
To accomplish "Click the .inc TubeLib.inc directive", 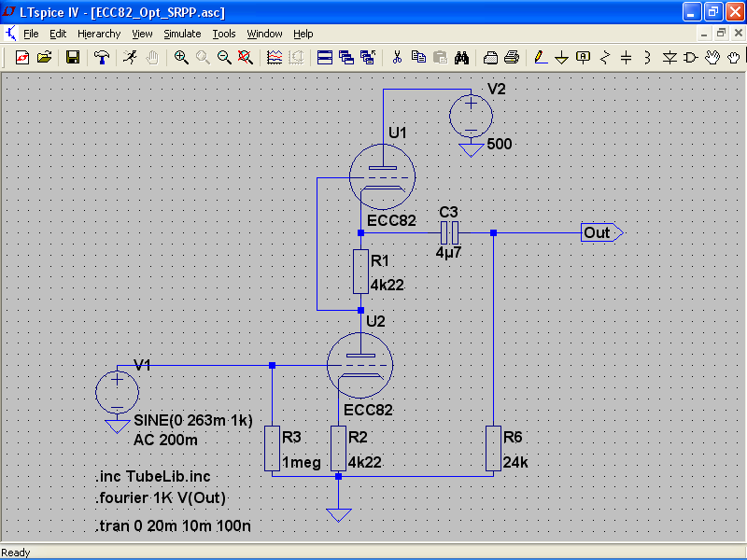I will click(x=152, y=477).
